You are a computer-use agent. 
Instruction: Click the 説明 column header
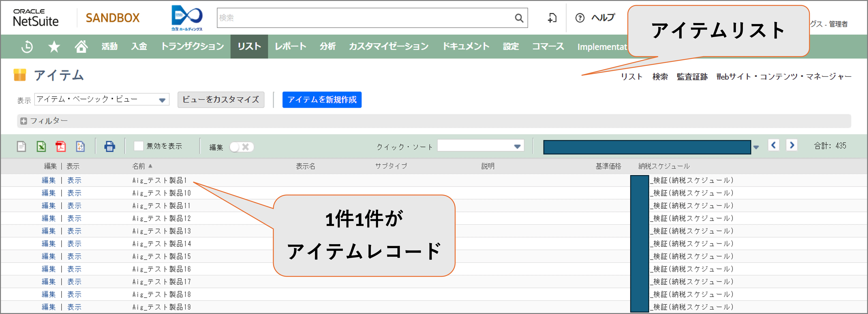coord(488,166)
